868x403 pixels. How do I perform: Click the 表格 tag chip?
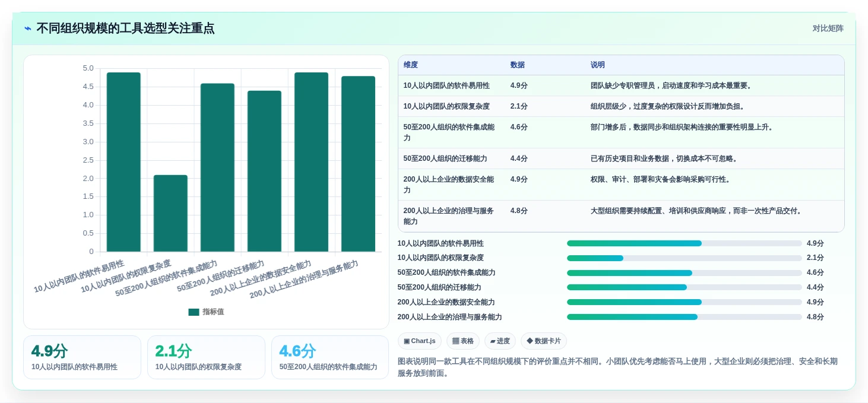[x=463, y=341]
